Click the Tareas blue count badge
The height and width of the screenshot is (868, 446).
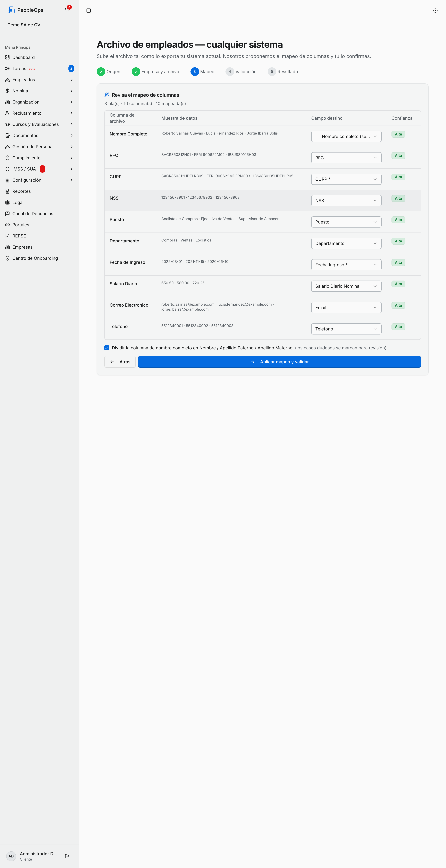(x=71, y=68)
